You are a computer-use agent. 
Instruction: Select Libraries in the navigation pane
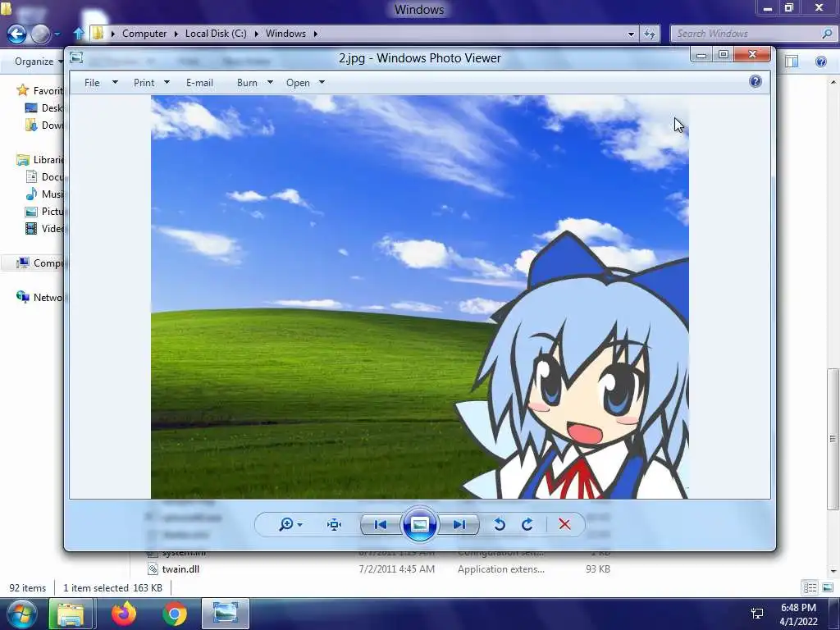click(39, 160)
